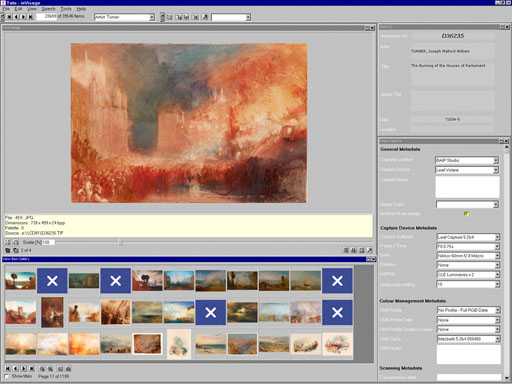Click the Scale percent input field
This screenshot has height=384, width=512.
point(49,242)
